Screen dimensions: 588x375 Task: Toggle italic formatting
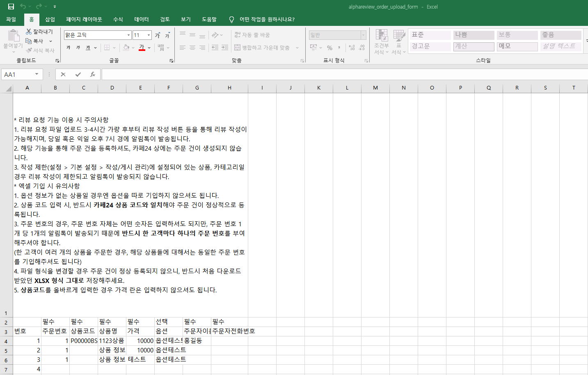78,48
